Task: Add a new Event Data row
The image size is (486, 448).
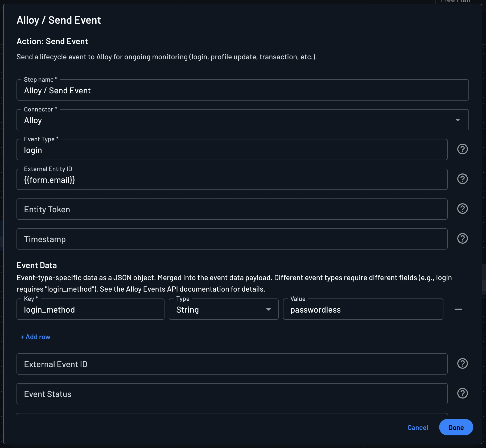Action: click(x=36, y=337)
